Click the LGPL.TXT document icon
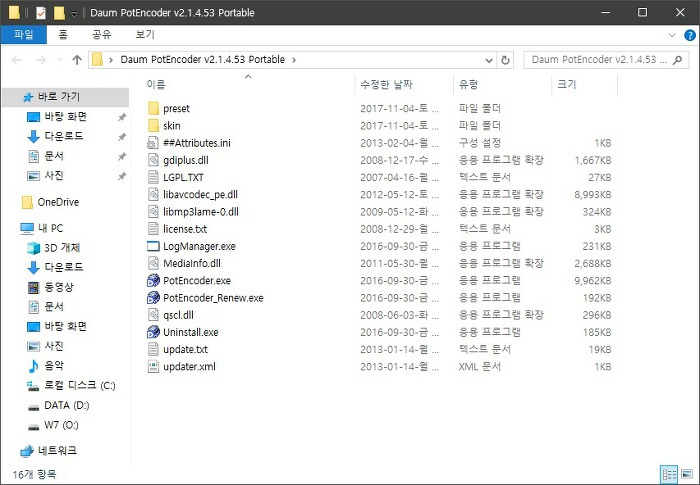This screenshot has height=485, width=700. pyautogui.click(x=153, y=177)
